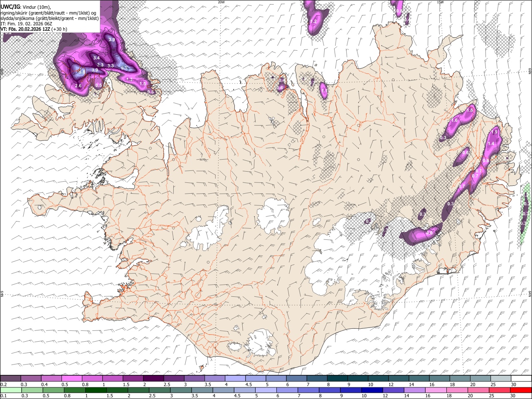
Task: Select the bottom-row green swatch starting at 0.5
Action: 53,390
